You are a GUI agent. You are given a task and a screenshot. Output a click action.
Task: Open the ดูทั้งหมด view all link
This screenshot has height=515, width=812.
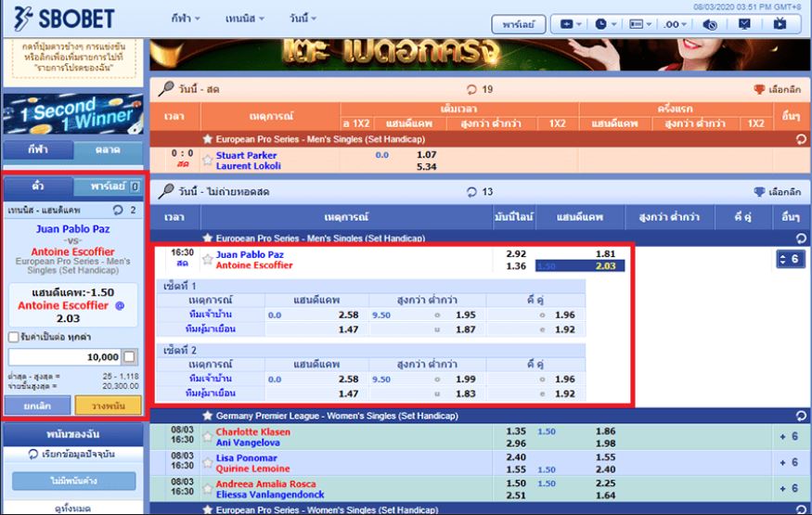[73, 509]
